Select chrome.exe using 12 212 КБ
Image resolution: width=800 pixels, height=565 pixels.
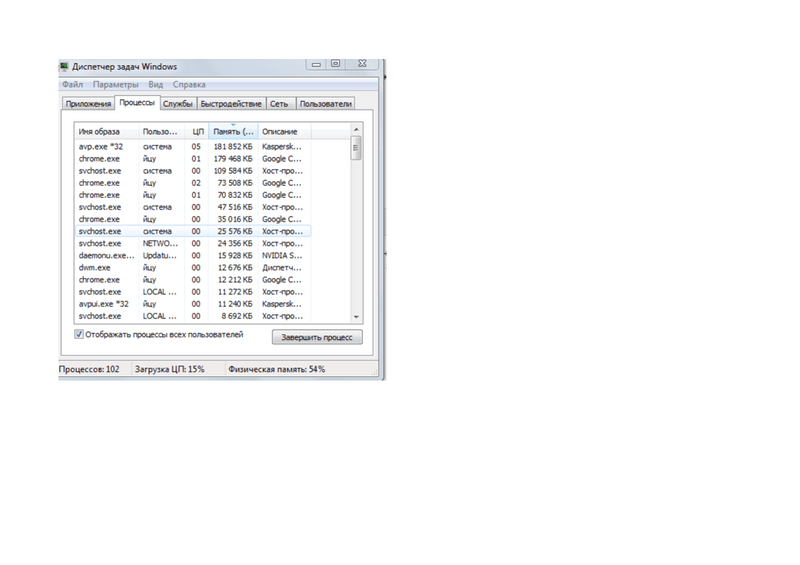click(193, 280)
